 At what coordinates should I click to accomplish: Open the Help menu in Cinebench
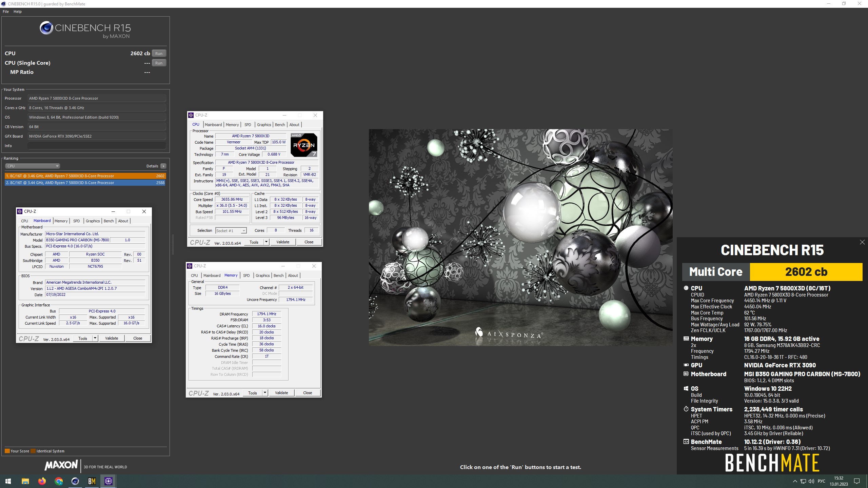(18, 12)
